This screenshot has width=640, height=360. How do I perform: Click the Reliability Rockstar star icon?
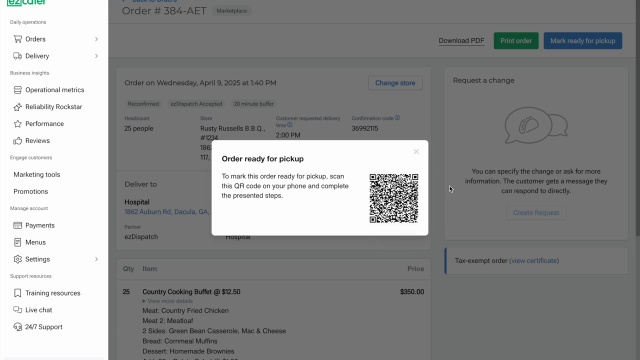click(18, 107)
